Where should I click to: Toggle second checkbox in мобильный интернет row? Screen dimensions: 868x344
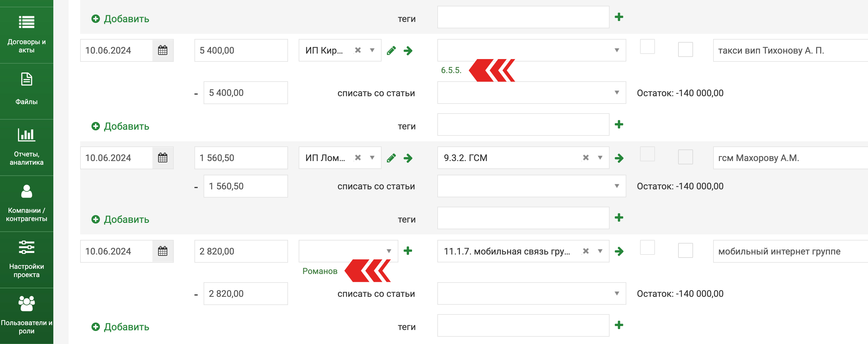pos(685,251)
